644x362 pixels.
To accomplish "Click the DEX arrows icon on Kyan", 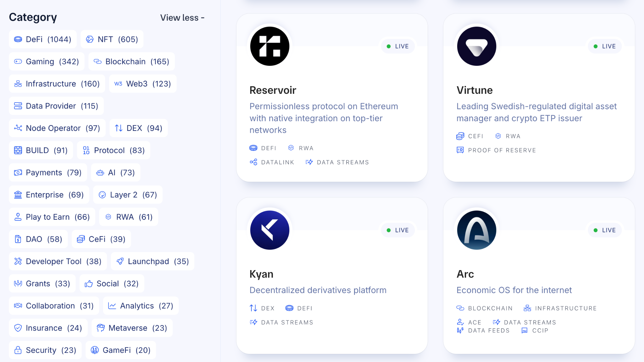I will (x=253, y=308).
